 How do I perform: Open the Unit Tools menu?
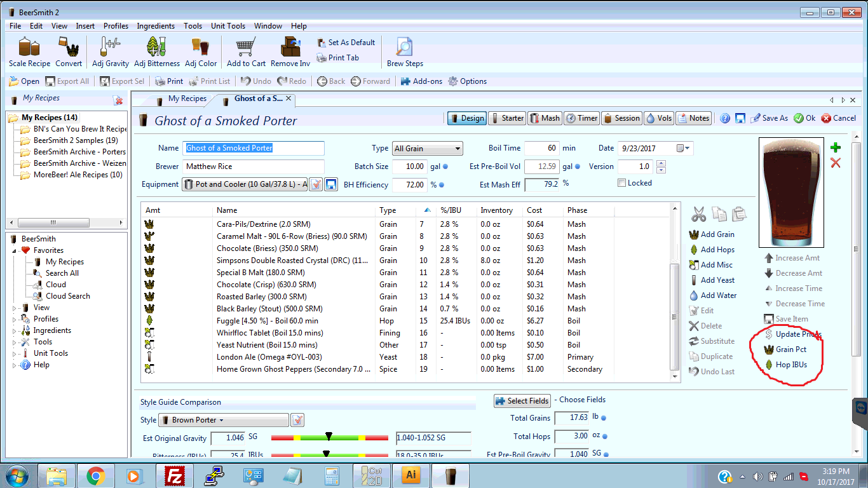pos(228,26)
